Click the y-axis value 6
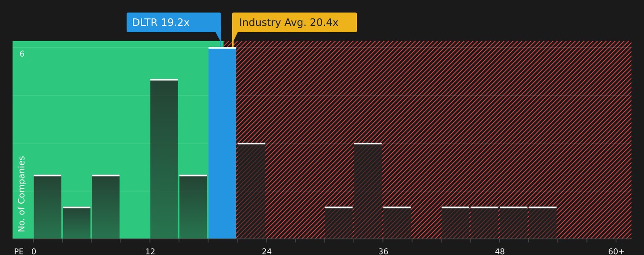 [x=22, y=54]
